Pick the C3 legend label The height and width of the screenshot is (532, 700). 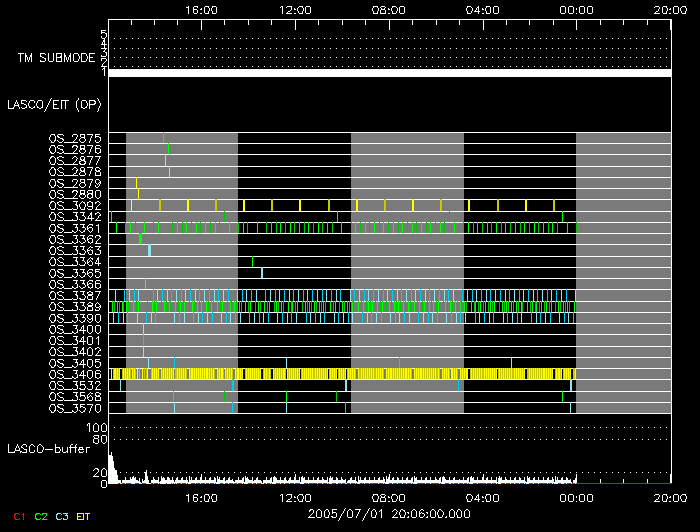(62, 515)
